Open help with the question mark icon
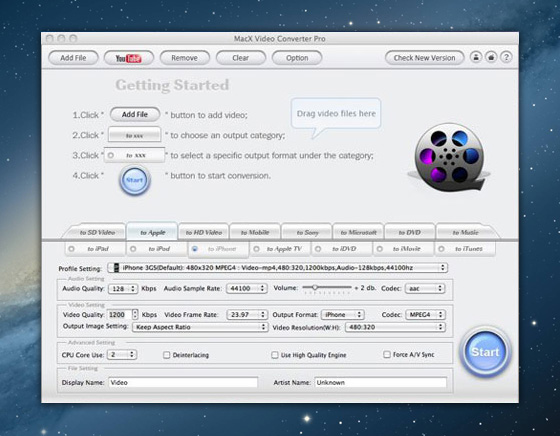 tap(506, 57)
